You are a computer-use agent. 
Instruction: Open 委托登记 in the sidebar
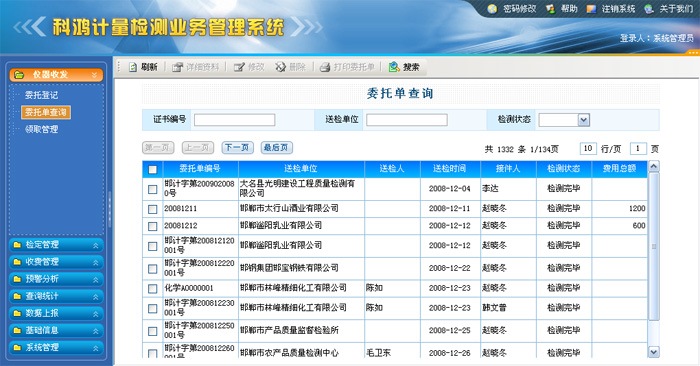pos(41,95)
